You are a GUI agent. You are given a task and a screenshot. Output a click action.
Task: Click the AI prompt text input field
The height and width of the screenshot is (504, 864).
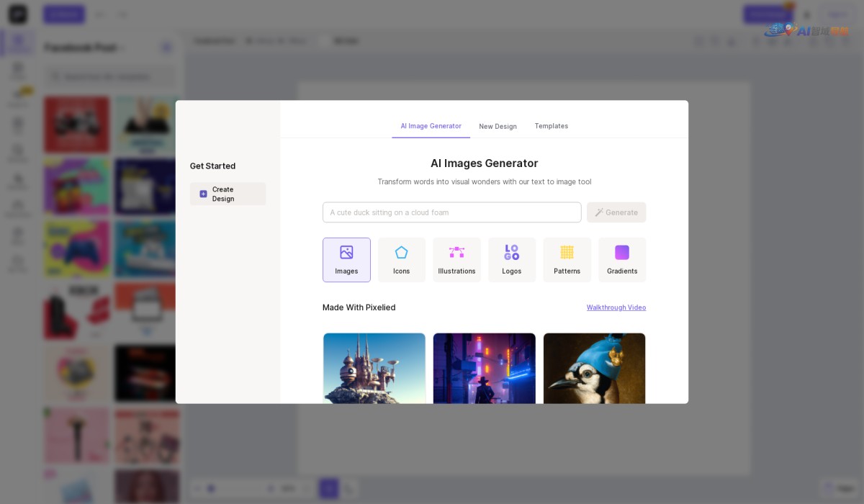coord(451,212)
